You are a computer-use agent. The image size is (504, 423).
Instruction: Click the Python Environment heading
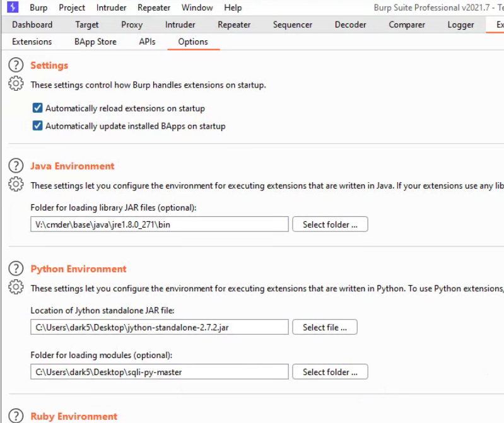[78, 269]
